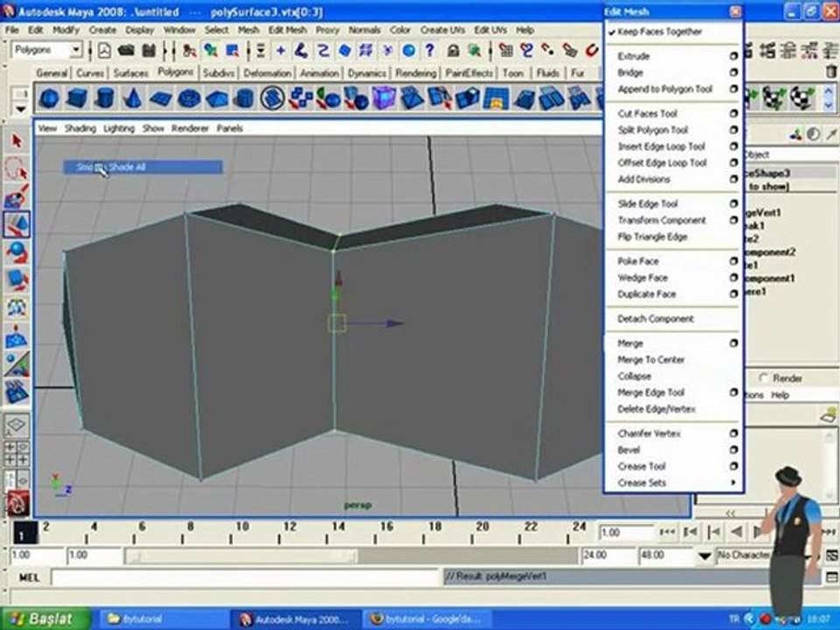The height and width of the screenshot is (630, 840).
Task: Open the viewport Renderer menu
Action: 190,129
